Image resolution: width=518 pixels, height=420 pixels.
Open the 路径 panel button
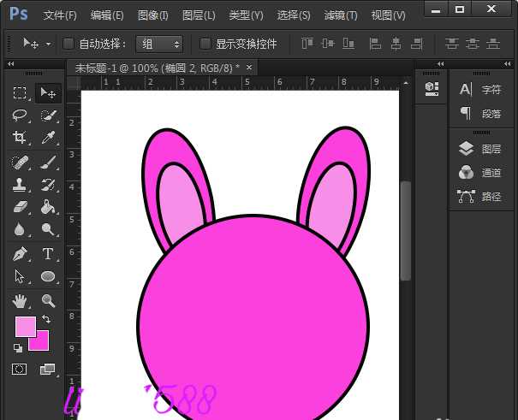pyautogui.click(x=481, y=196)
